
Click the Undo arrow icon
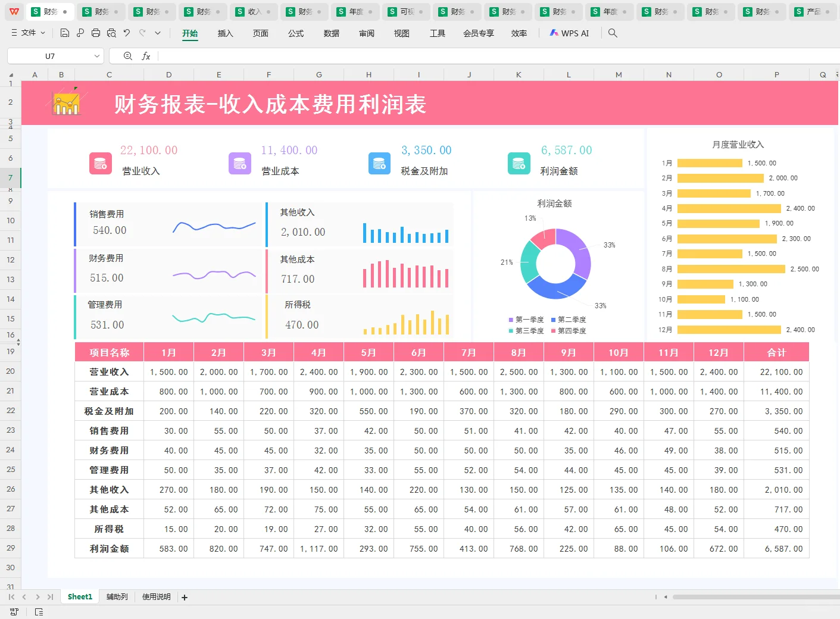click(x=127, y=33)
